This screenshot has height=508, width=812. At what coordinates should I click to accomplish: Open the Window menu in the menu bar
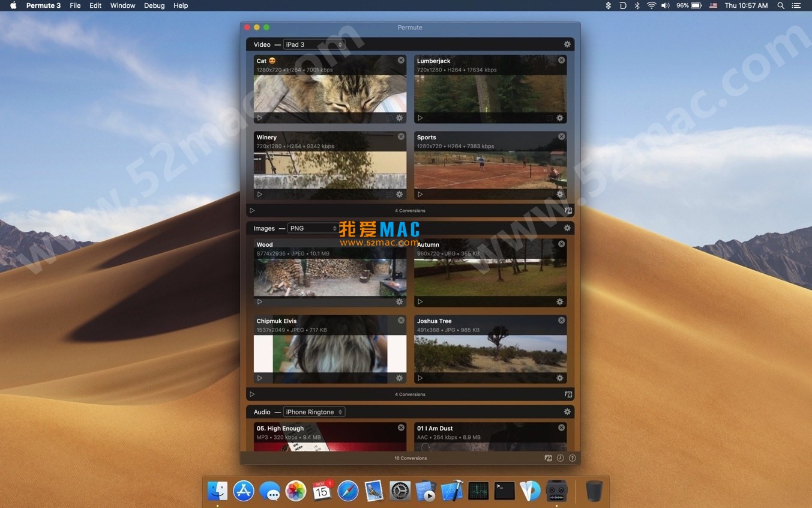click(122, 5)
